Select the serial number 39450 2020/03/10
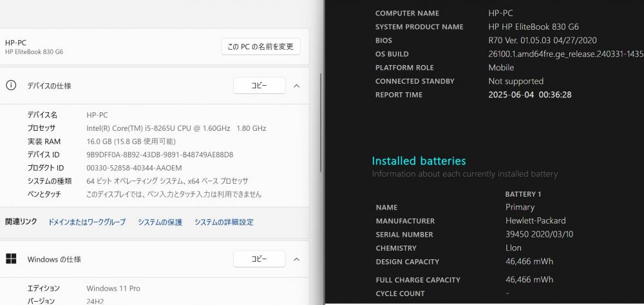 [x=539, y=234]
